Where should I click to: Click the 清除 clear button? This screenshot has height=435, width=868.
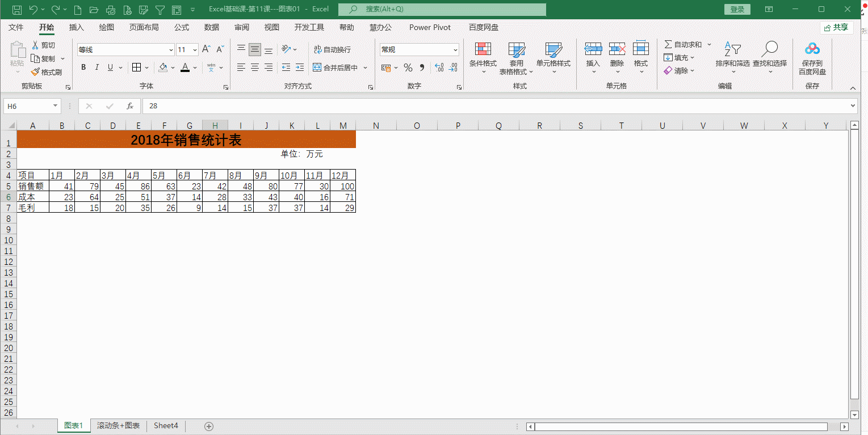(679, 71)
